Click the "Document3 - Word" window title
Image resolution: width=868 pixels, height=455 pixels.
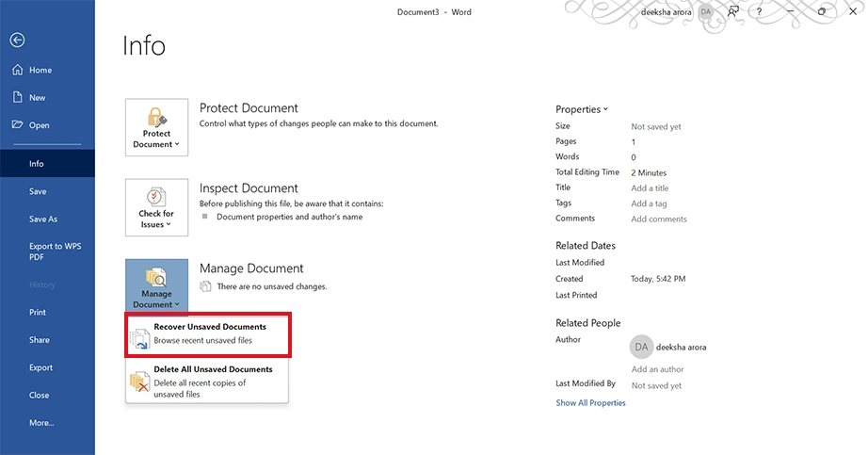434,12
